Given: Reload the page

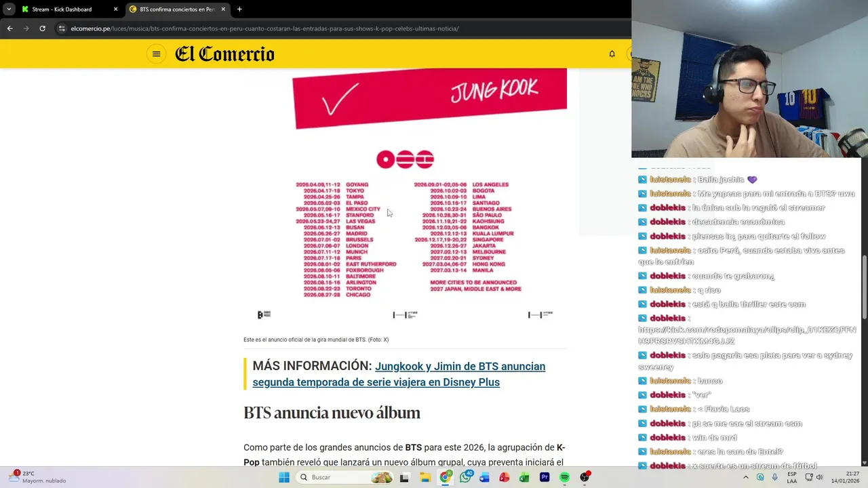Looking at the screenshot, I should tap(42, 28).
